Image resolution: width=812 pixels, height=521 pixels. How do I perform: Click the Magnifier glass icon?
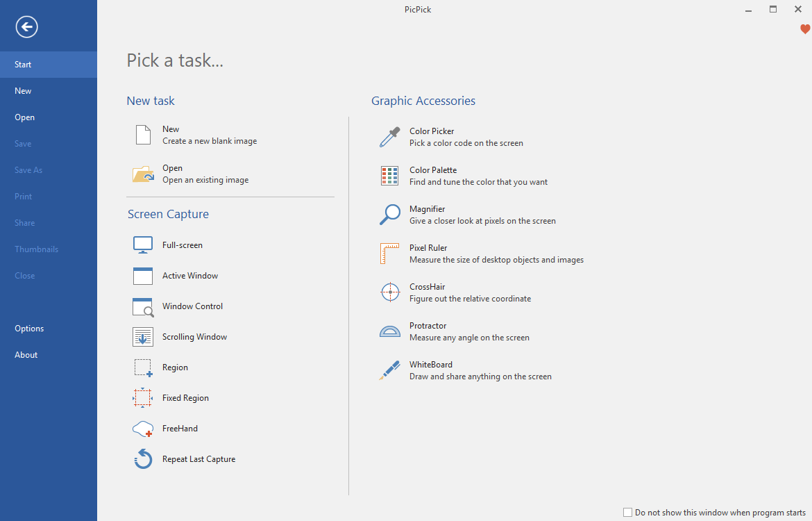coord(390,215)
